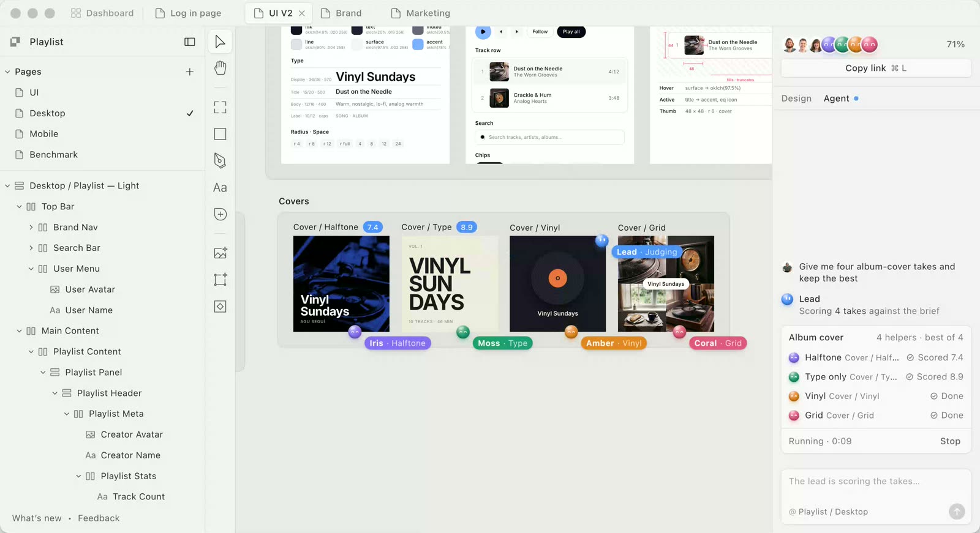Open the Marketing tab
This screenshot has height=533, width=980.
[x=421, y=13]
